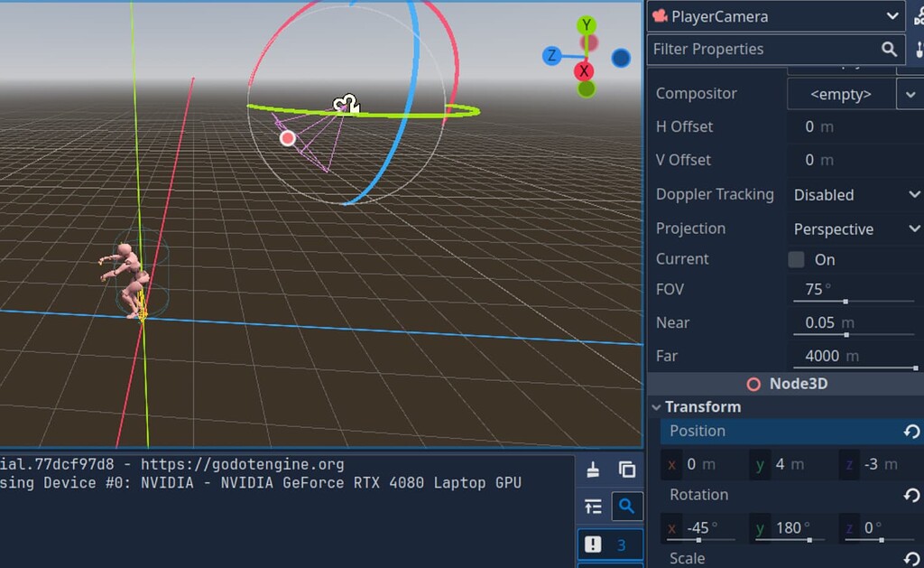Reset the Position property via revert arrow
Viewport: 924px width, 568px height.
pyautogui.click(x=914, y=431)
